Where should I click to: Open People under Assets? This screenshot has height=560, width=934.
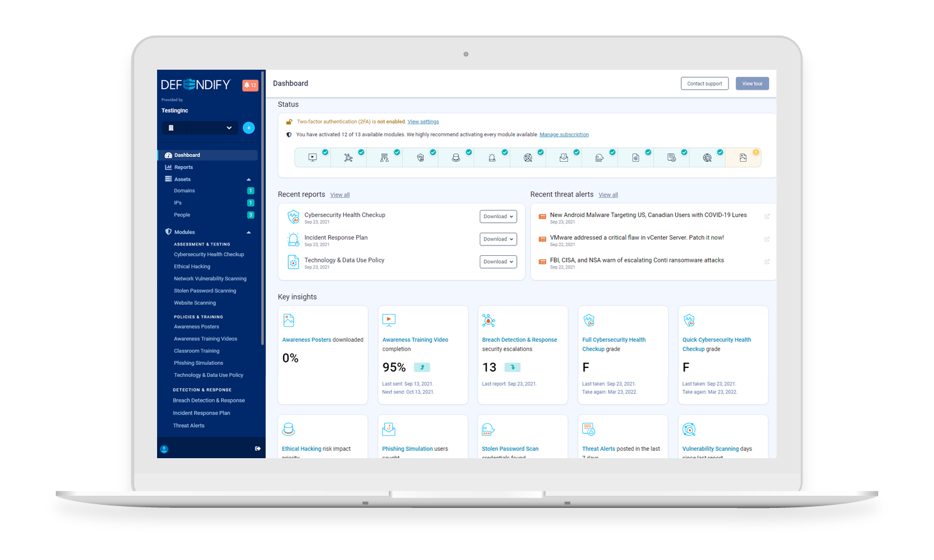(x=182, y=215)
